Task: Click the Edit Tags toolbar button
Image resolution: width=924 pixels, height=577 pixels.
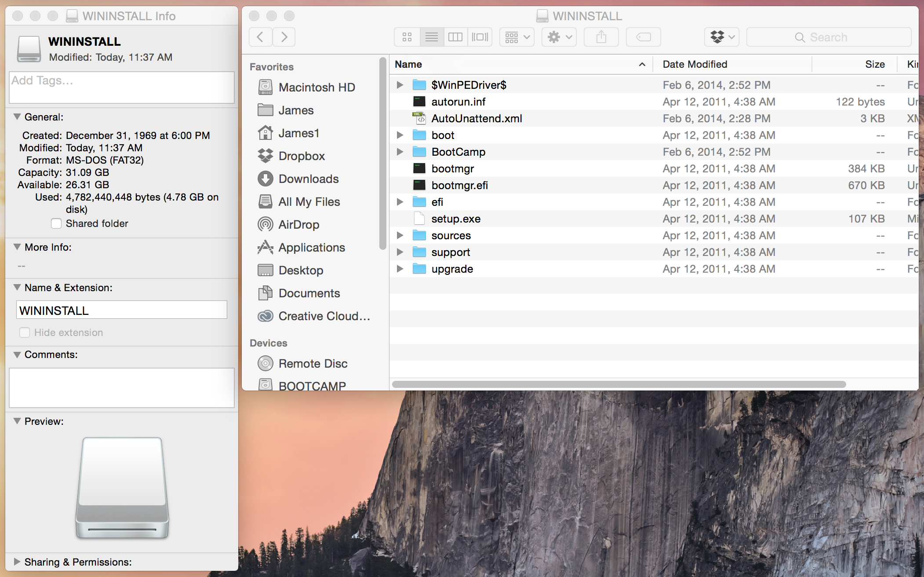Action: (x=644, y=37)
